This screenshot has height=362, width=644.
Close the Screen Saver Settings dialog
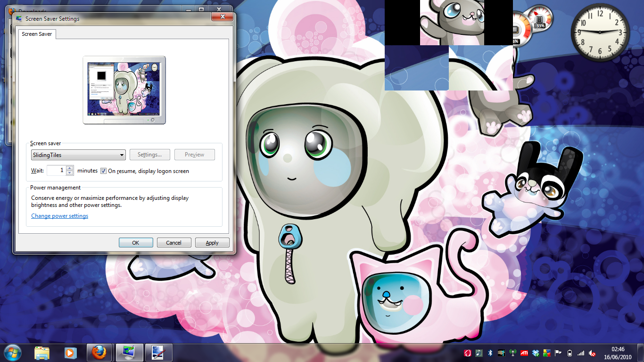(x=221, y=16)
